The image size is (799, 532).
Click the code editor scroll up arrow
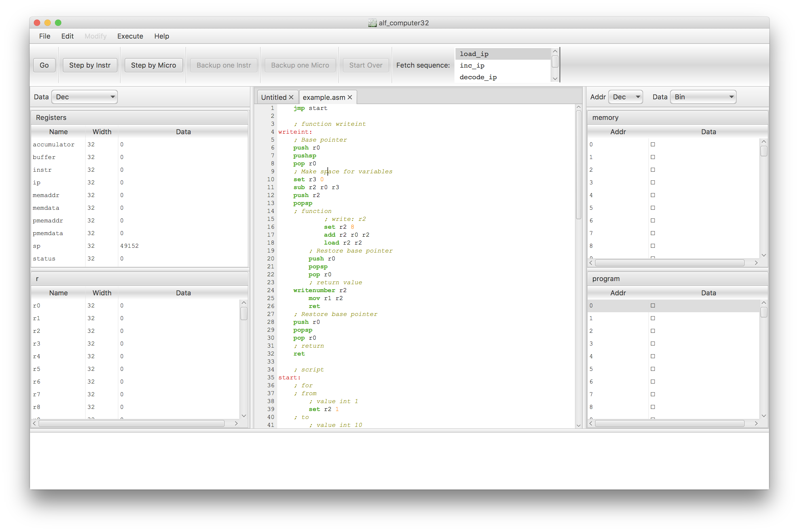coord(578,107)
